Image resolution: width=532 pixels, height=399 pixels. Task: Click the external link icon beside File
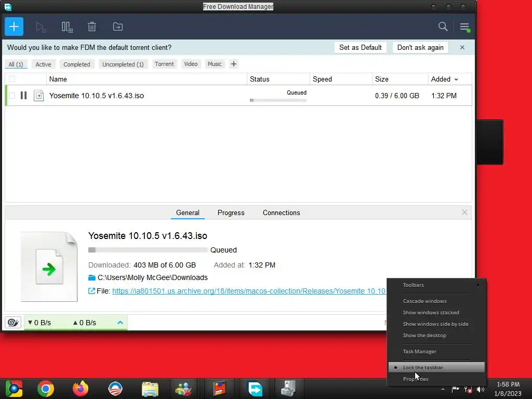pos(91,291)
